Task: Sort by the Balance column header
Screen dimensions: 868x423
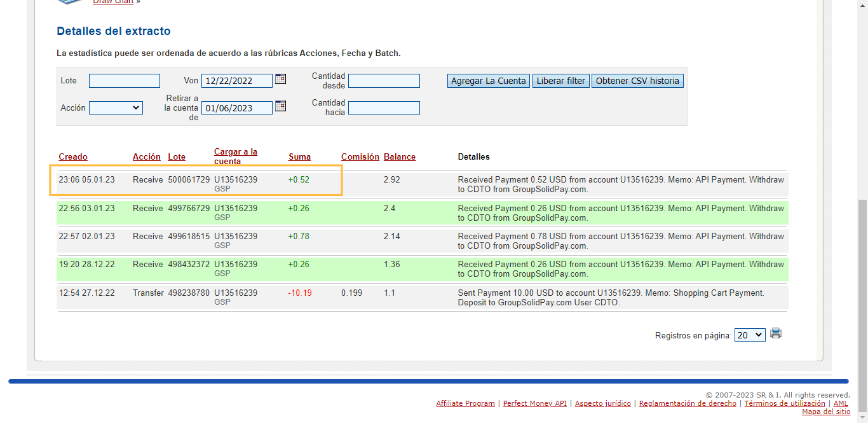Action: pos(400,157)
